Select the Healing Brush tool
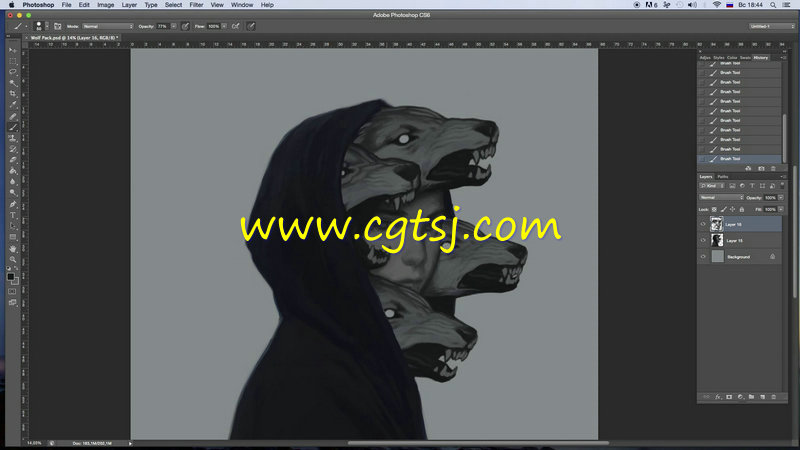Image resolution: width=800 pixels, height=450 pixels. point(13,116)
